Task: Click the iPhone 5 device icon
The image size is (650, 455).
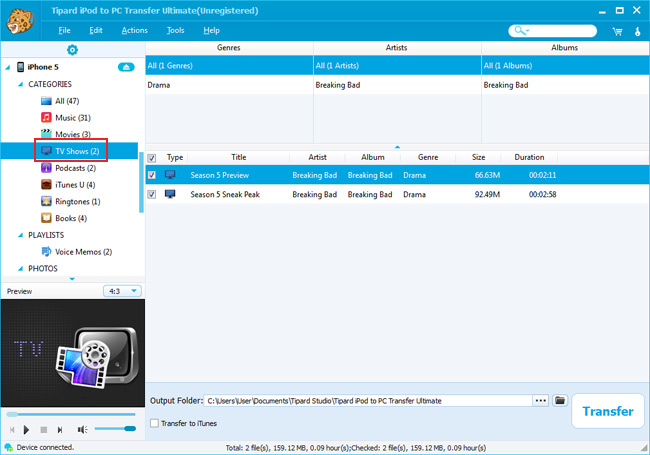Action: [20, 67]
